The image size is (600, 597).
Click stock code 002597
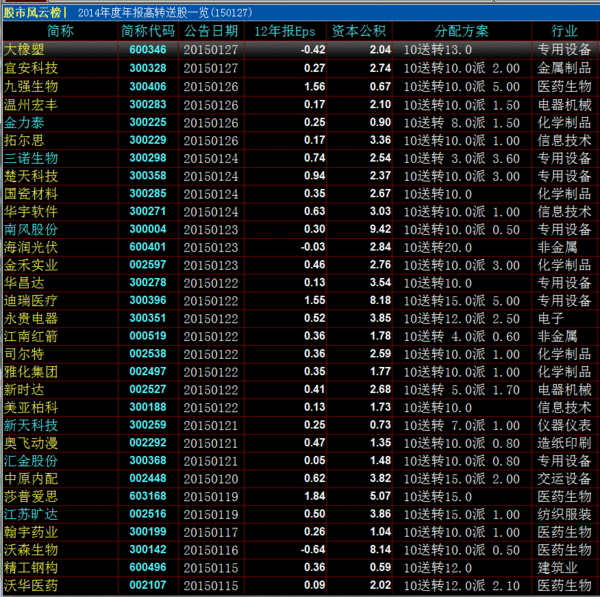click(x=148, y=264)
